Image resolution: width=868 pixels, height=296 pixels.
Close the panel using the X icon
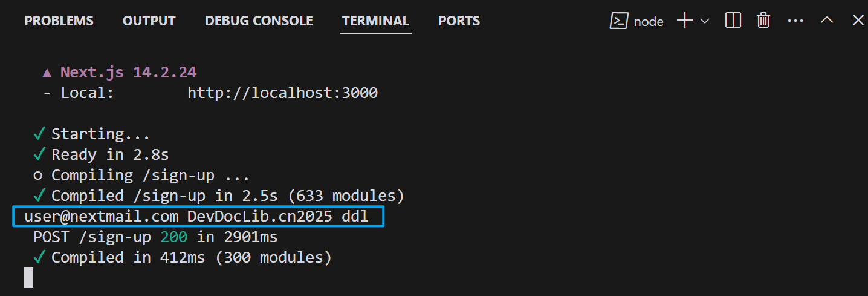858,20
